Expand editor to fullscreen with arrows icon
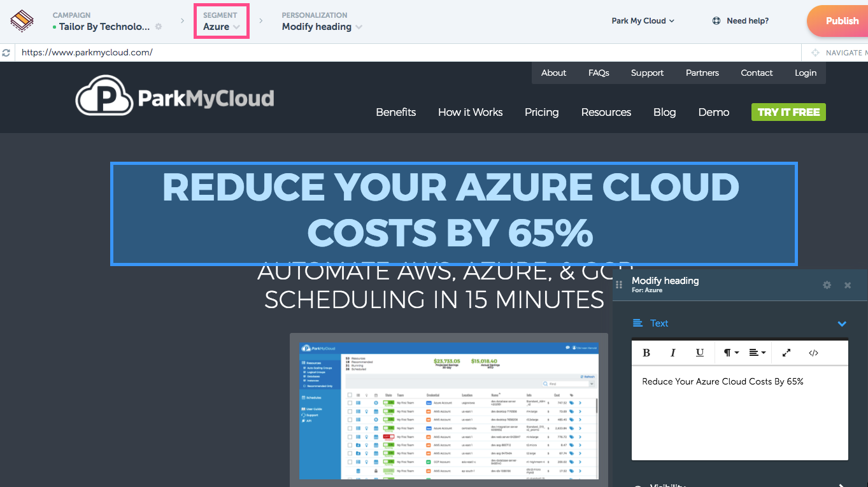This screenshot has width=868, height=487. [x=786, y=353]
